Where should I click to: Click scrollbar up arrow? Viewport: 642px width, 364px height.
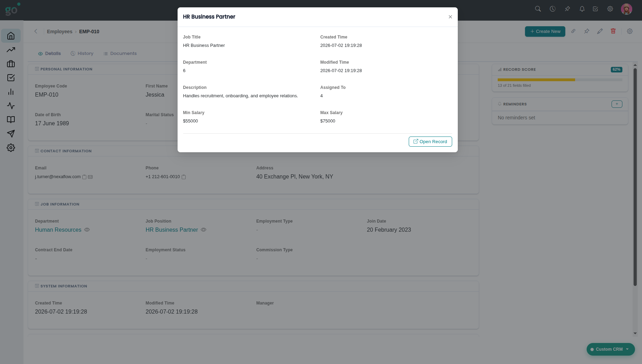635,65
